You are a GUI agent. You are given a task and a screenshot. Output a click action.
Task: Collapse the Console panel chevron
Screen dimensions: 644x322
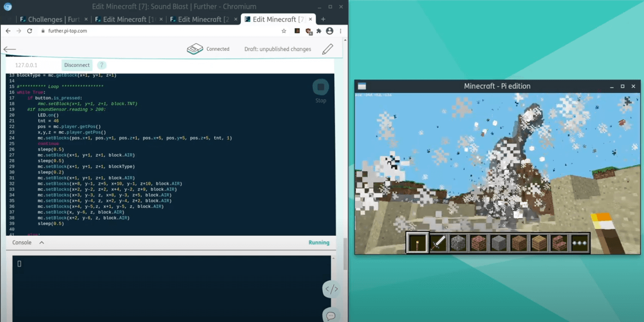click(x=42, y=243)
